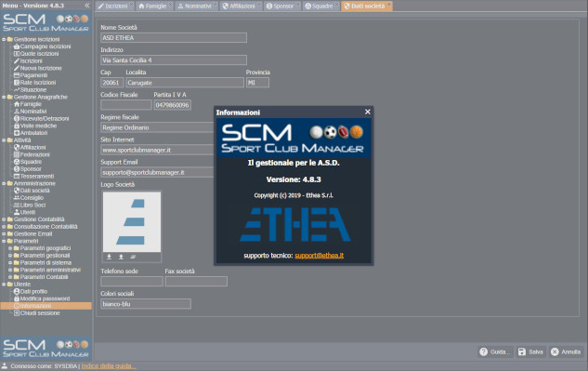This screenshot has width=588, height=371.
Task: Click the Indirizzo input field
Action: point(174,60)
